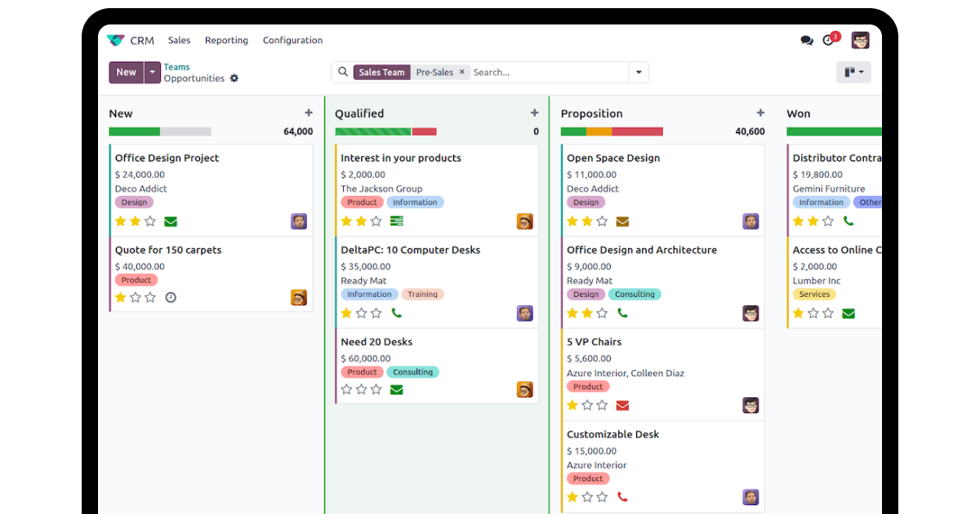Click the list activity icon on Interest in your products
Screen dimensions: 980x514
397,221
